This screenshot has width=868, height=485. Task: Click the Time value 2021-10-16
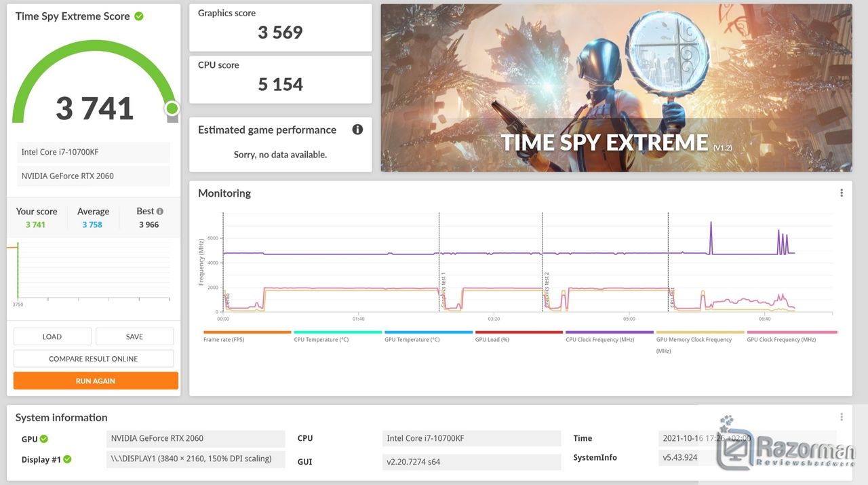pos(747,438)
